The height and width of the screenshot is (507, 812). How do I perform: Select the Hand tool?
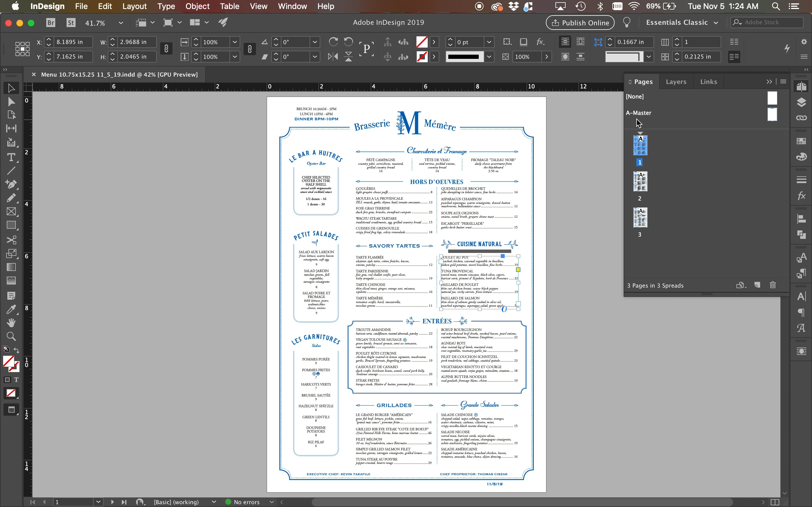[x=11, y=323]
